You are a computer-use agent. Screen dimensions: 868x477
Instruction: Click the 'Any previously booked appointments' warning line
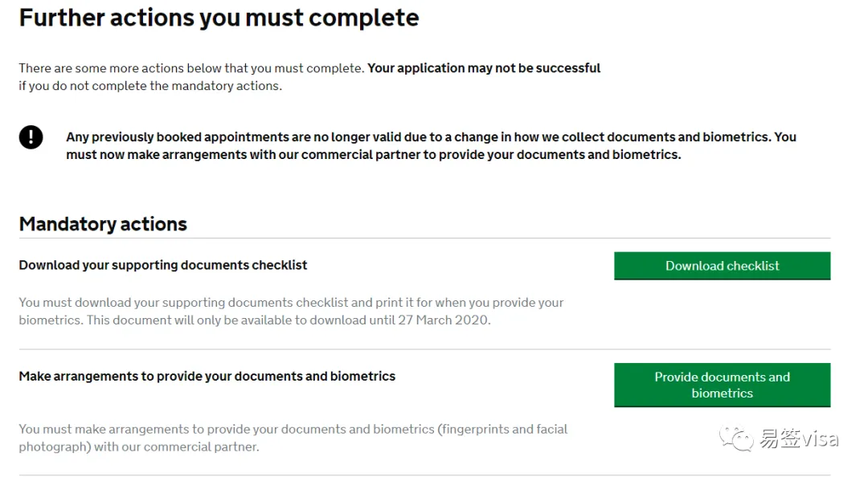coord(431,137)
